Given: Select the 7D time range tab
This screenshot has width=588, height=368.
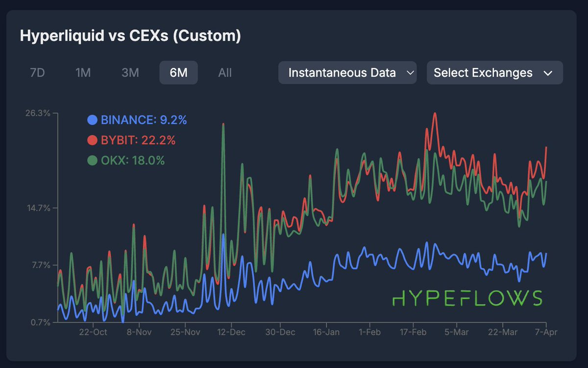Looking at the screenshot, I should [x=37, y=73].
